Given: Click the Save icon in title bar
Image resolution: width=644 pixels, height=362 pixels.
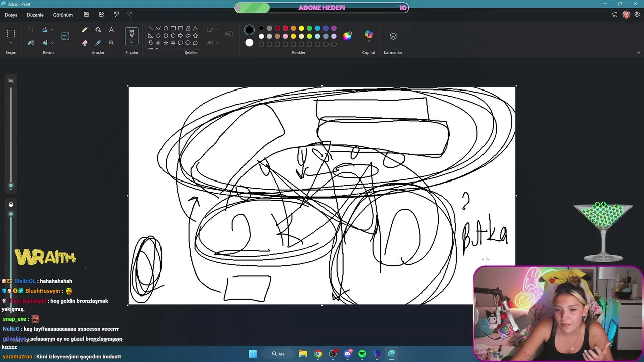Looking at the screenshot, I should click(87, 15).
